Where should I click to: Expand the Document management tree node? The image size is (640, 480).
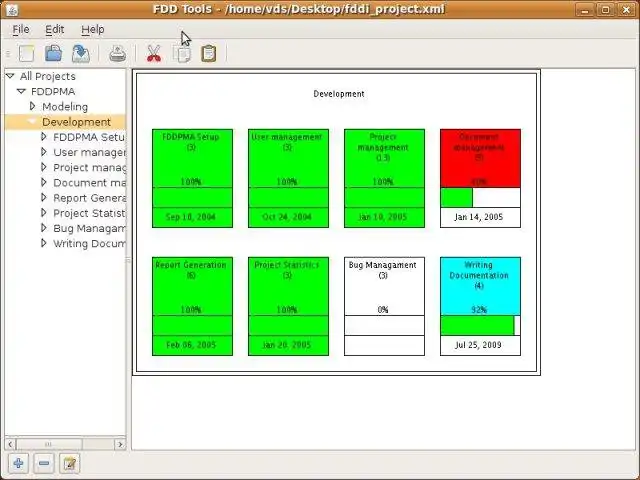click(x=44, y=182)
